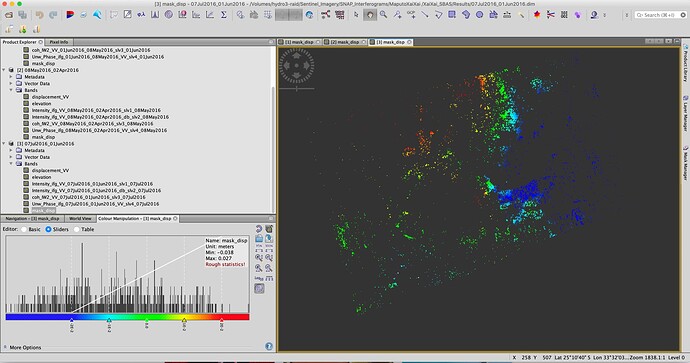Switch to the Pixel Info tab
This screenshot has width=690, height=363.
tap(59, 42)
